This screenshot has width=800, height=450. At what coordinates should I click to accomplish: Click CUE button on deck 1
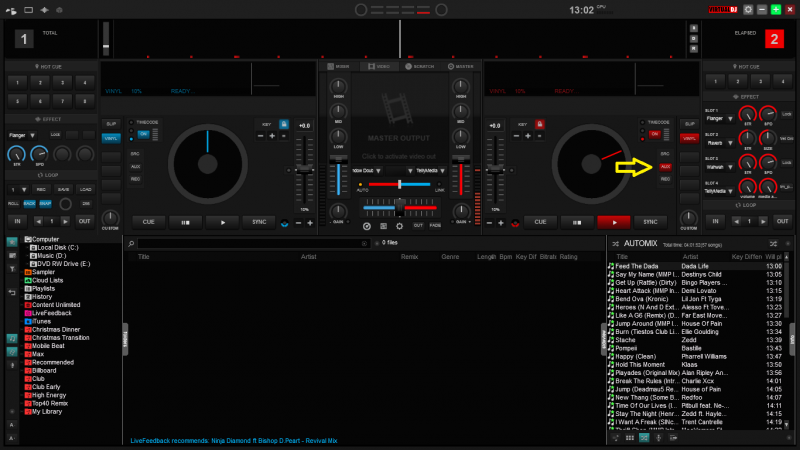pos(148,222)
